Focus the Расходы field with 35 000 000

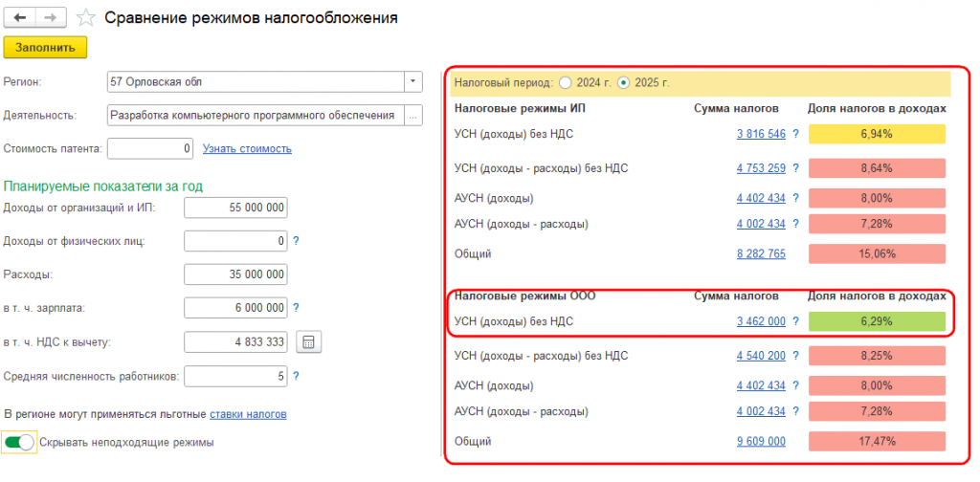point(235,274)
